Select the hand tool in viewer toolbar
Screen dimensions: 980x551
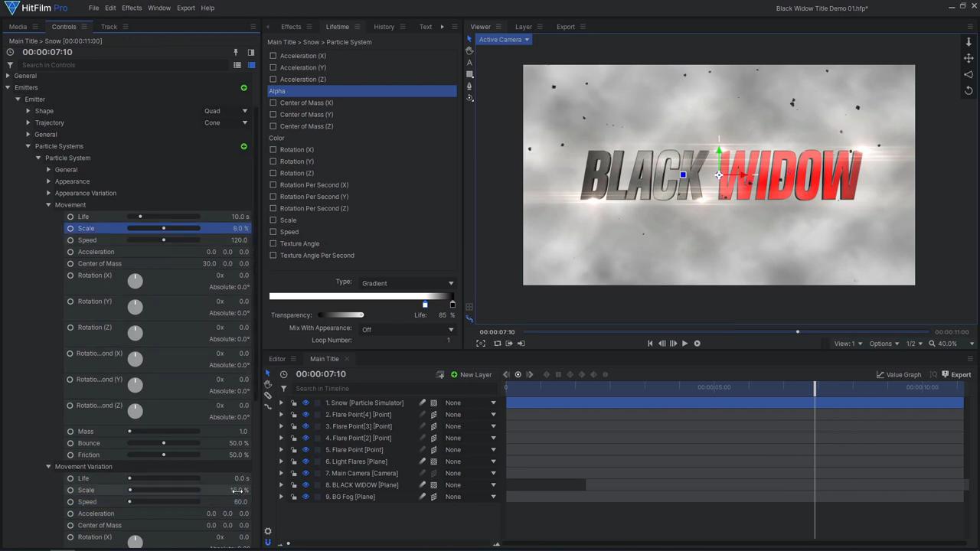click(469, 51)
